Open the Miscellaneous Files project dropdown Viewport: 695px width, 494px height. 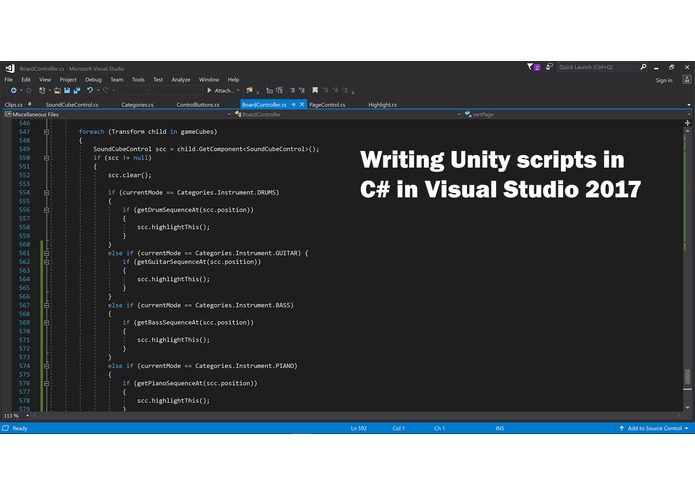tap(229, 114)
